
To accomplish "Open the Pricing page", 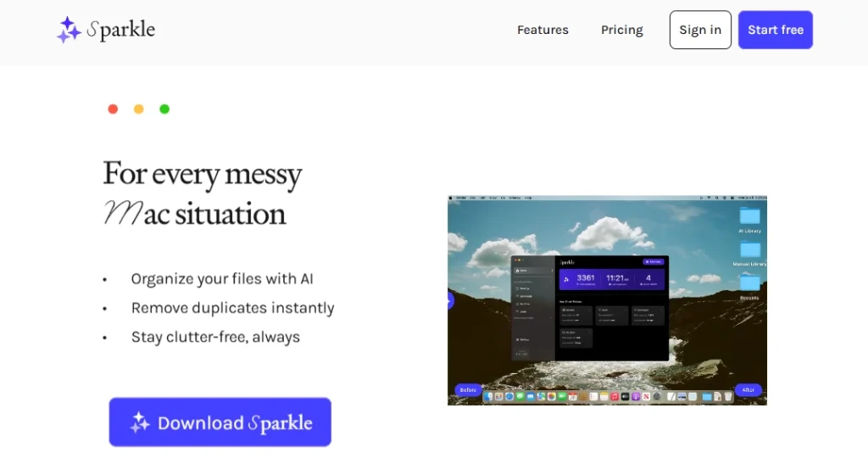I will (621, 30).
